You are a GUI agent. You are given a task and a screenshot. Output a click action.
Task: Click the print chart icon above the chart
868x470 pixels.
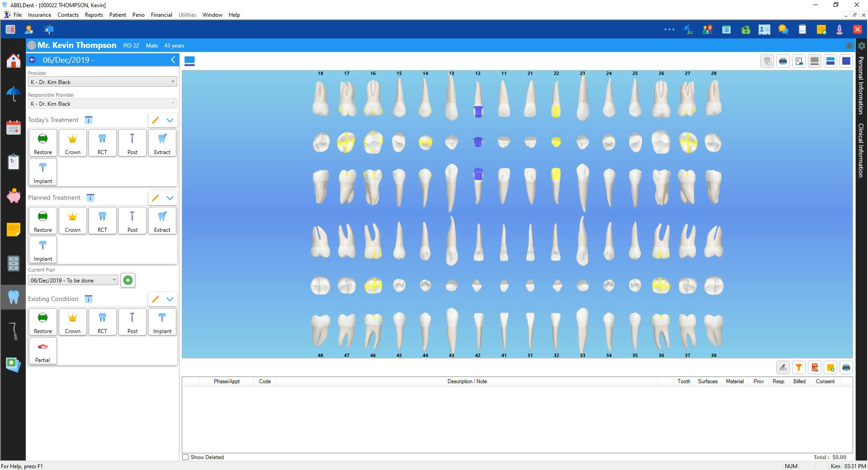coord(783,61)
